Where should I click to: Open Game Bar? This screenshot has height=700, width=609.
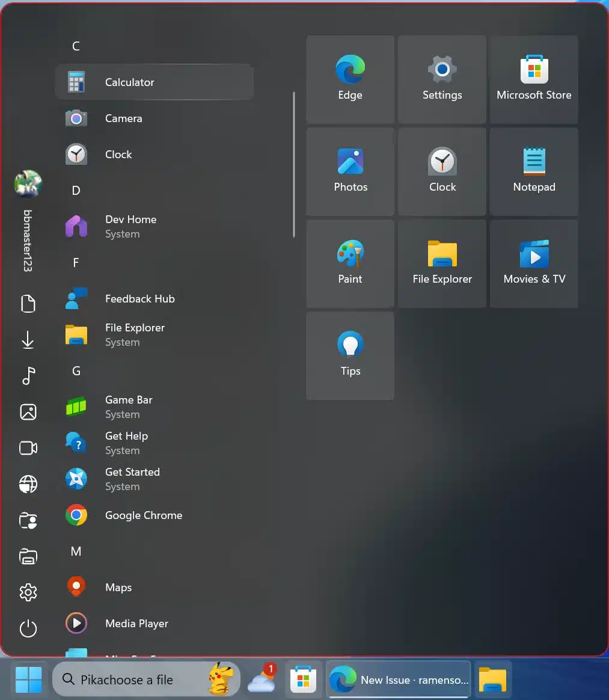point(155,407)
